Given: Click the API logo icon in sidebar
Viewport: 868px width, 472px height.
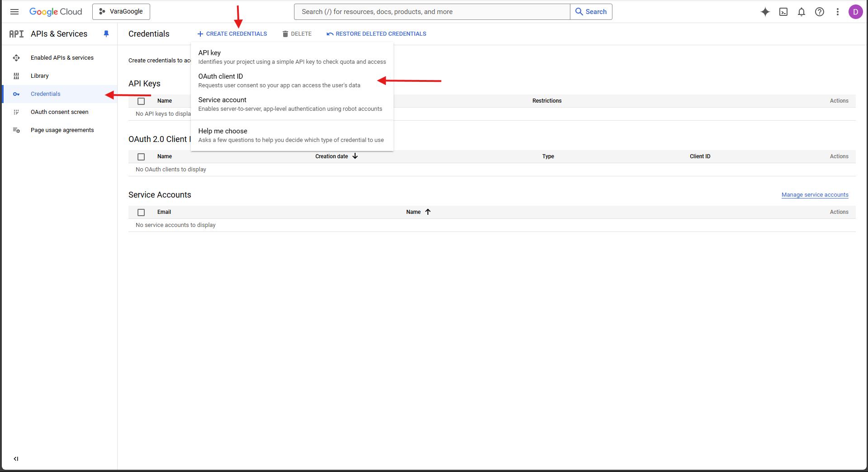Looking at the screenshot, I should pos(16,34).
